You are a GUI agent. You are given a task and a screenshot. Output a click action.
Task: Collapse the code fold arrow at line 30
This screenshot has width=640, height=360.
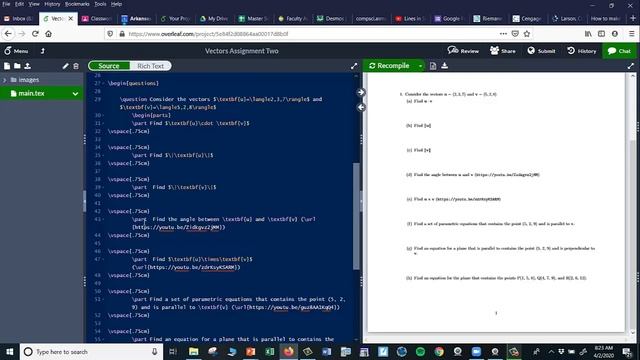coord(103,116)
